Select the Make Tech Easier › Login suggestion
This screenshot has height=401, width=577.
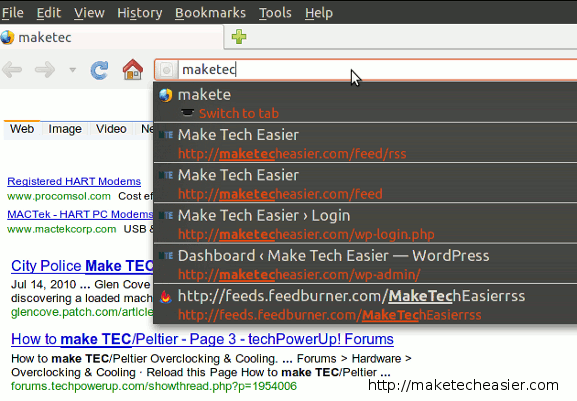365,224
